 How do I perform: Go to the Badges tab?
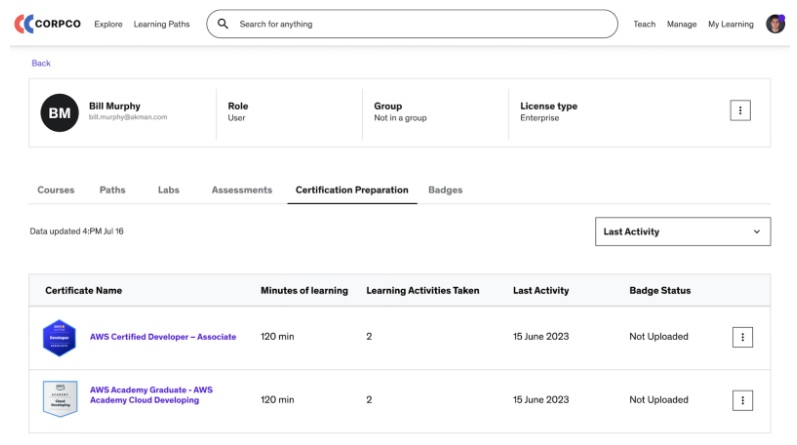click(445, 190)
